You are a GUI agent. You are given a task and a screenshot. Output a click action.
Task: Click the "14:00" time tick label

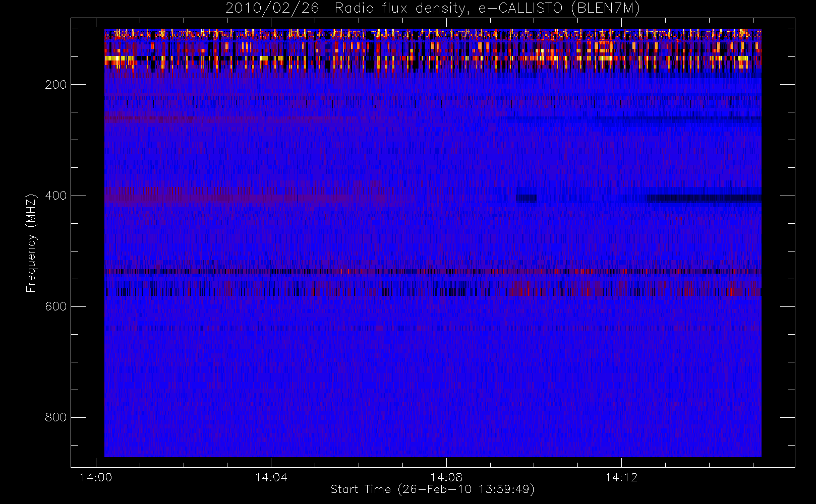[96, 477]
